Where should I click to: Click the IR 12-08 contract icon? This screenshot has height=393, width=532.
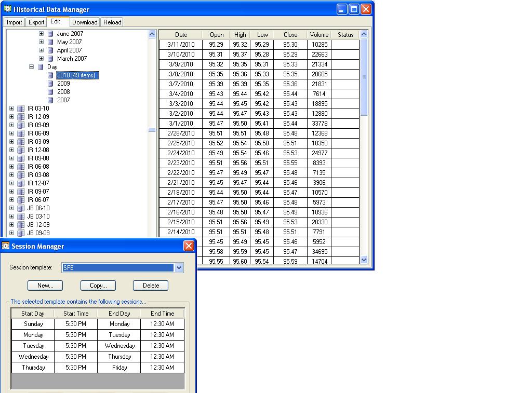pyautogui.click(x=21, y=150)
